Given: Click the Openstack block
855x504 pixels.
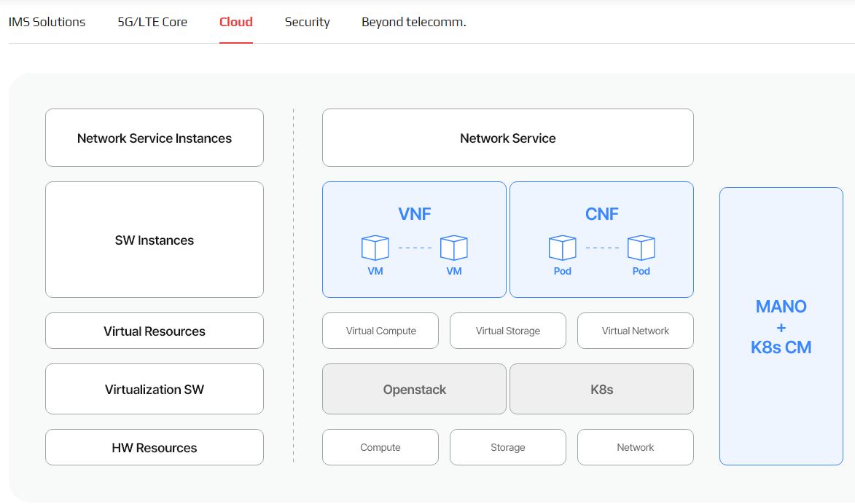Looking at the screenshot, I should (414, 389).
